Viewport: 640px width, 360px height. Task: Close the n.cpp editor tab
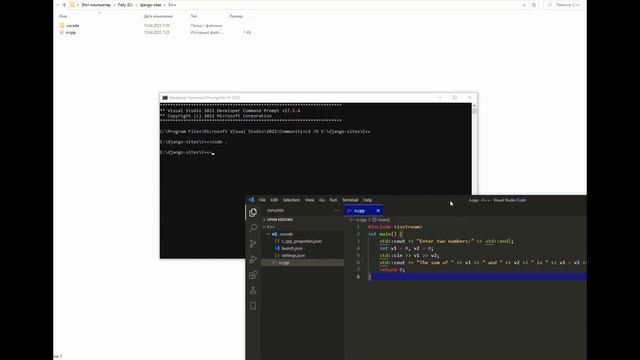click(378, 211)
